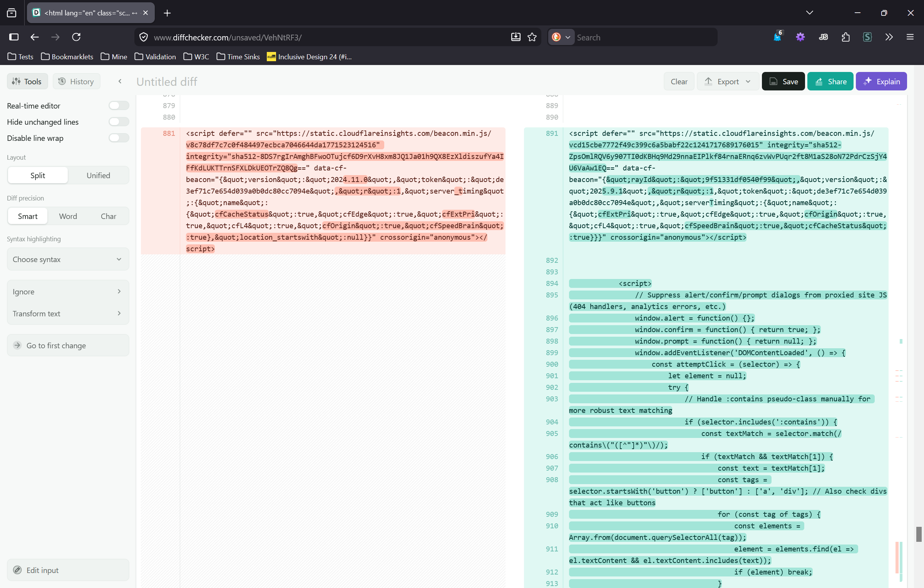Open the Extensions puzzle icon
Screen dimensions: 924x588
[x=845, y=37]
